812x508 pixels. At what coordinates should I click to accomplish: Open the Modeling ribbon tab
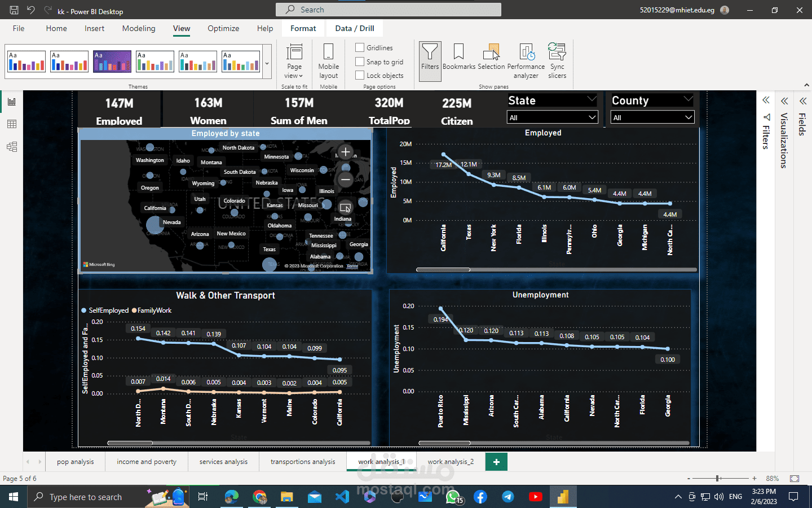click(x=139, y=28)
